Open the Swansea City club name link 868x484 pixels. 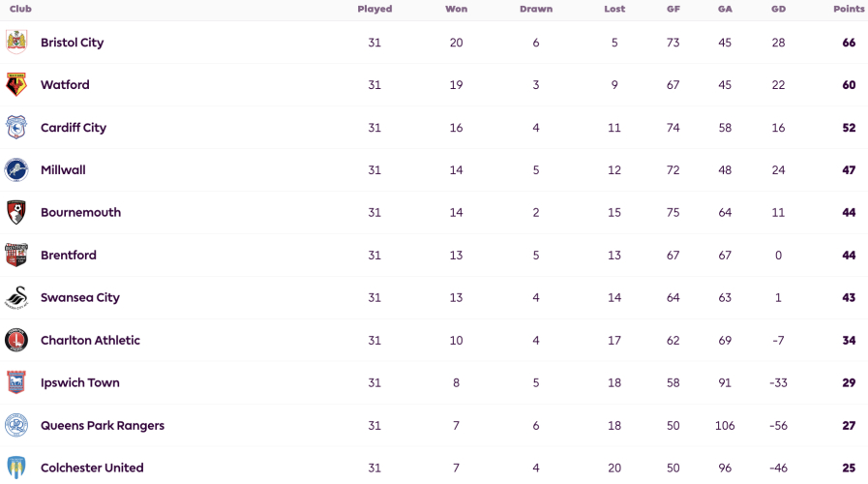80,297
